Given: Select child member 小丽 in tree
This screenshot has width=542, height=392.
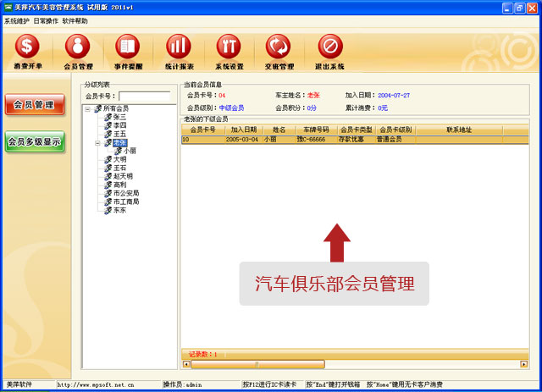Looking at the screenshot, I should [x=130, y=151].
